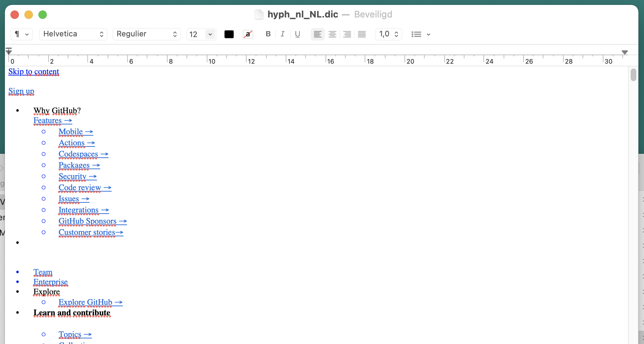
Task: Click the Beveiligd status in title
Action: (373, 14)
